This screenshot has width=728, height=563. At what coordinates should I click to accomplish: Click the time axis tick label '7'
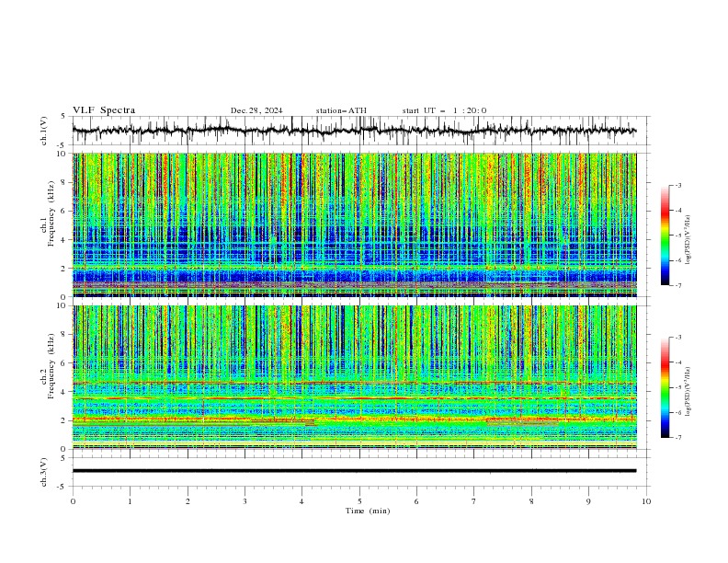click(474, 501)
